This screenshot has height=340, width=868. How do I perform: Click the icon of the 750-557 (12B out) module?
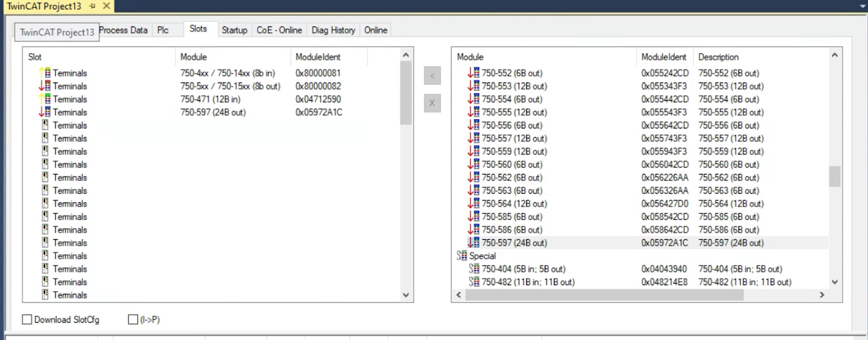(474, 138)
